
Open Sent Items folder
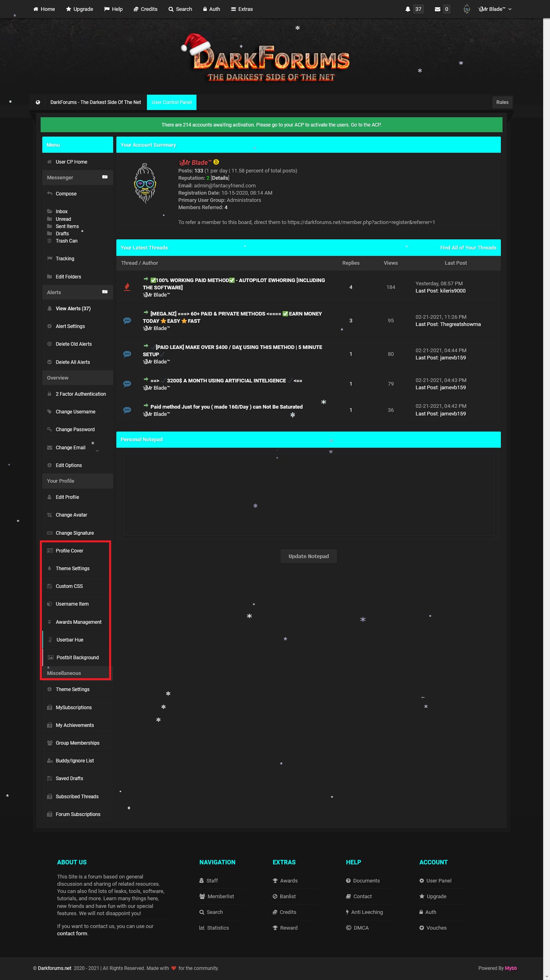click(67, 226)
